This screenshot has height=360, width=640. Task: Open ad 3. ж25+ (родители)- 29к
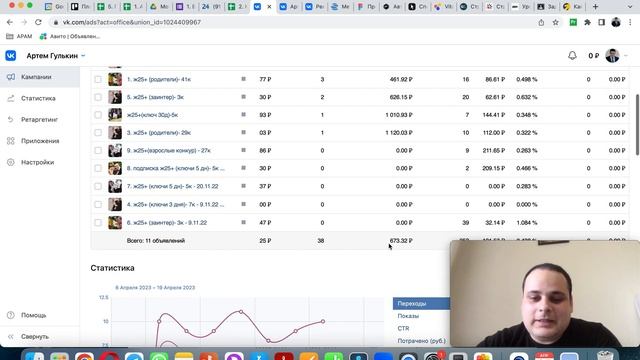coord(159,133)
